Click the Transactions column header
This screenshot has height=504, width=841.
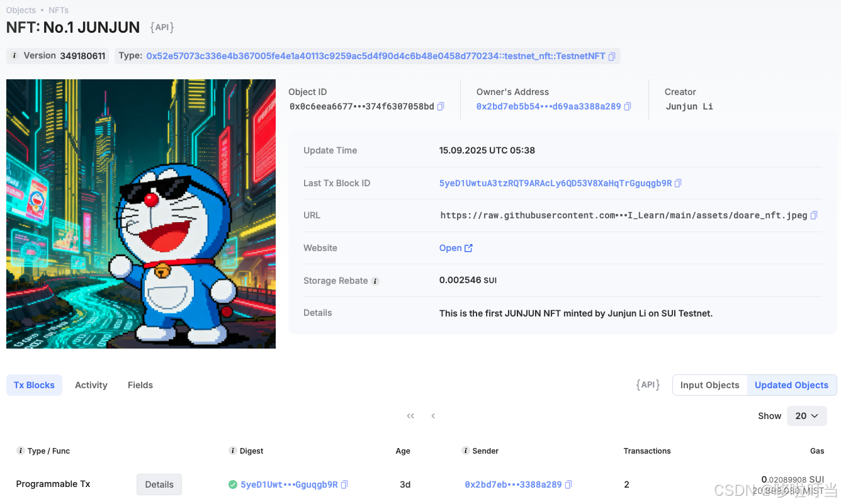647,451
